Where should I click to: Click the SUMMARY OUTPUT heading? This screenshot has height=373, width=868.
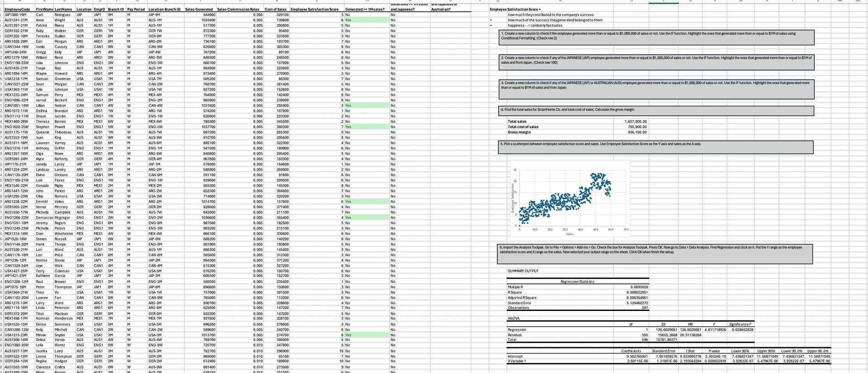point(523,271)
